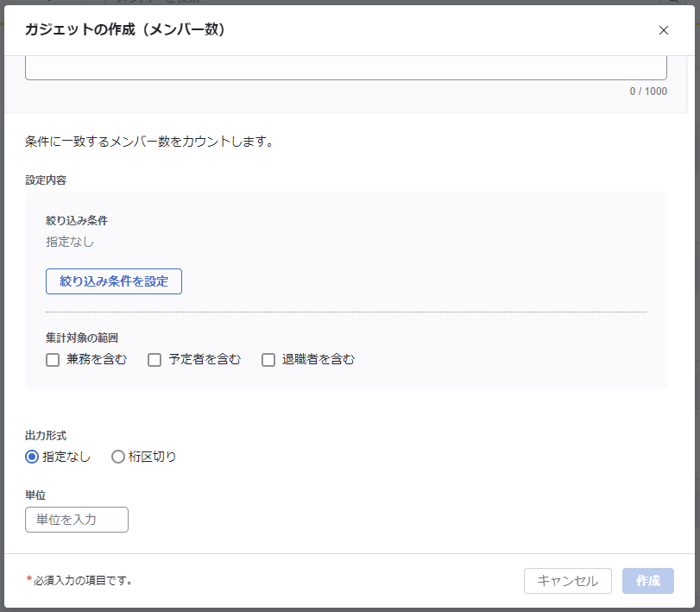Click the 必須入力の項目です note
This screenshot has width=700, height=612.
click(82, 580)
